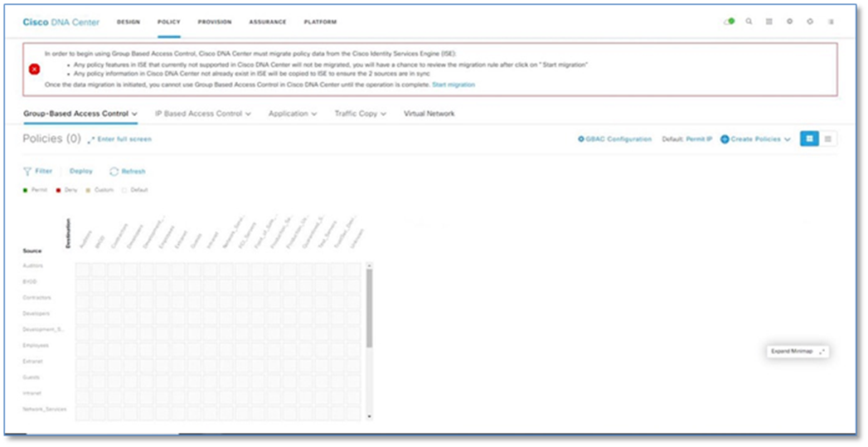Viewport: 868px width, 447px height.
Task: Click the matrix scrollbar up arrow
Action: [369, 266]
